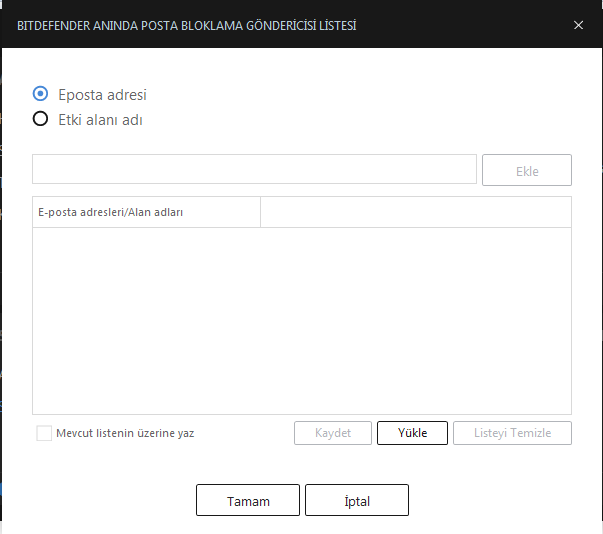603x534 pixels.
Task: Click inside the empty sender list area
Action: point(301,320)
